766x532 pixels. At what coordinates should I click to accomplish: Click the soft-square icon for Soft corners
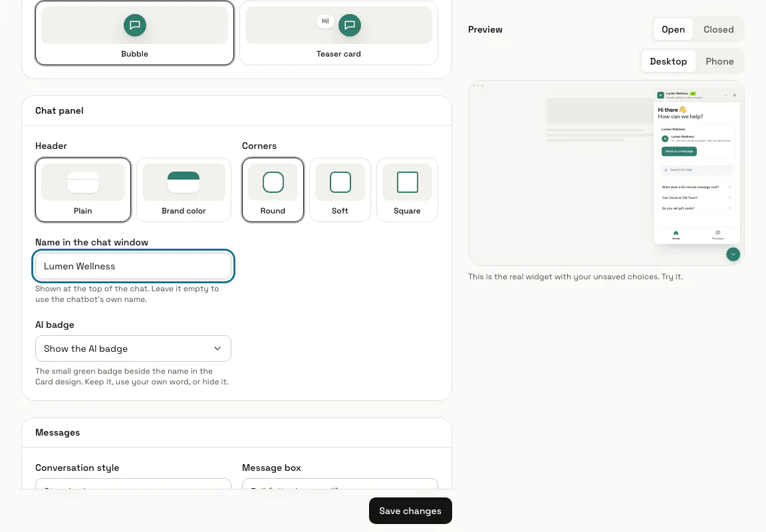(x=340, y=182)
